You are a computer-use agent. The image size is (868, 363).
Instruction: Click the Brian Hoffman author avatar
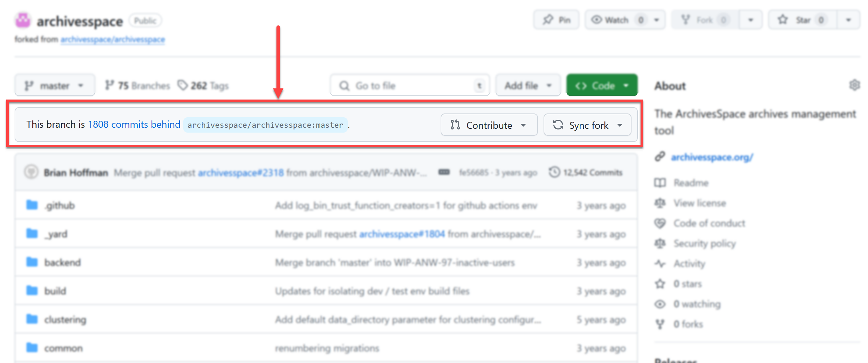coord(31,172)
